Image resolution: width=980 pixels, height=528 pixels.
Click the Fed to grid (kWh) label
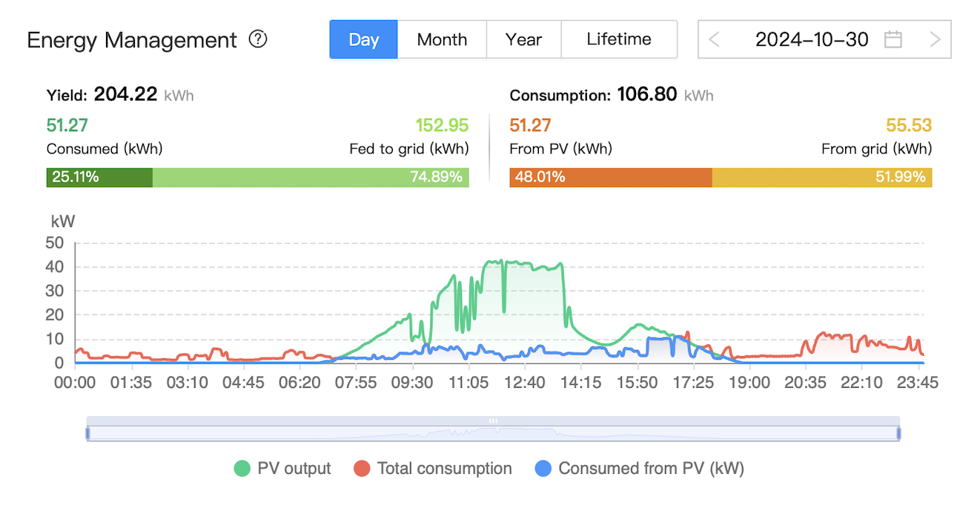click(409, 149)
